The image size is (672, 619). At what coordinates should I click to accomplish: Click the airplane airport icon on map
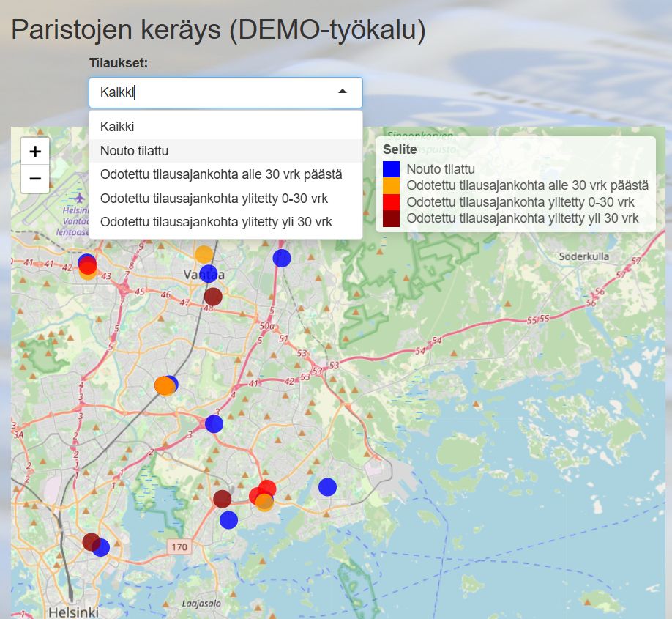[80, 199]
